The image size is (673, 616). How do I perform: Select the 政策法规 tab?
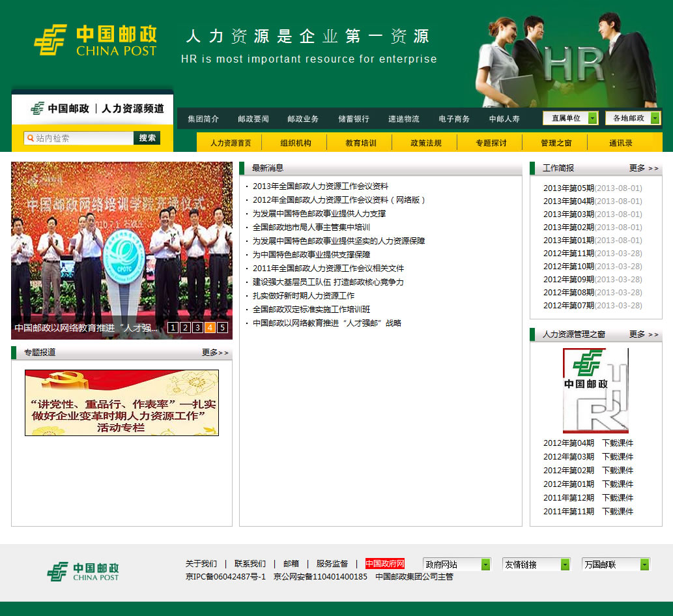coord(426,143)
